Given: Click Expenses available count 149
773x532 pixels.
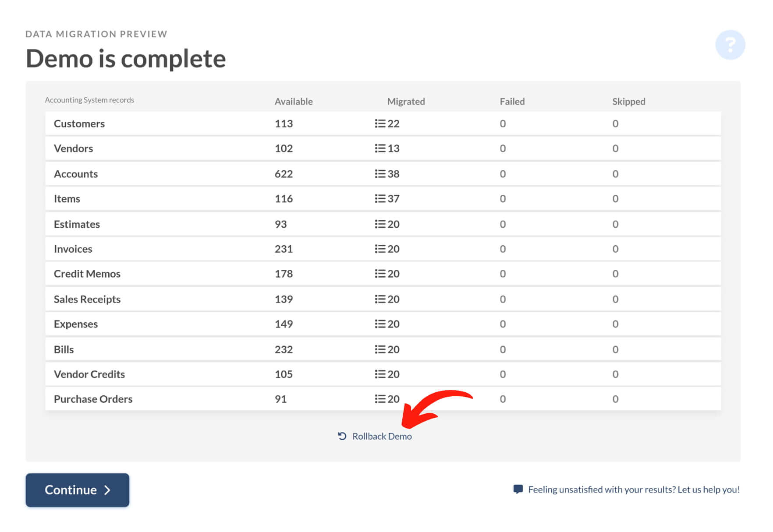Looking at the screenshot, I should click(x=284, y=324).
